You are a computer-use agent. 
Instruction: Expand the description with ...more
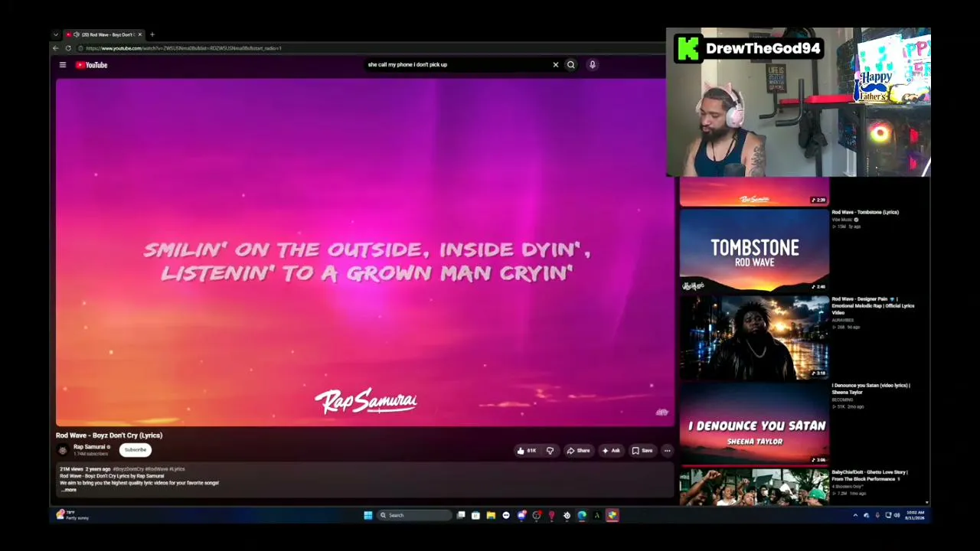[69, 490]
